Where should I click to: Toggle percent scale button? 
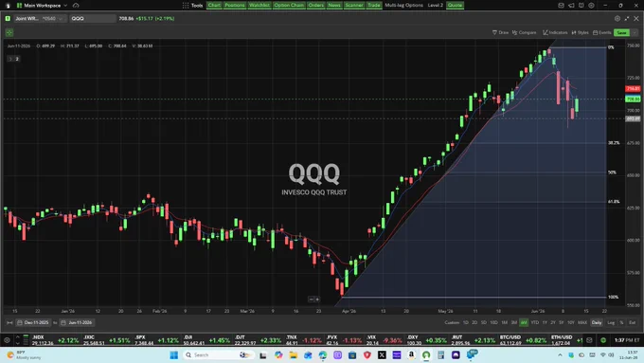point(622,322)
